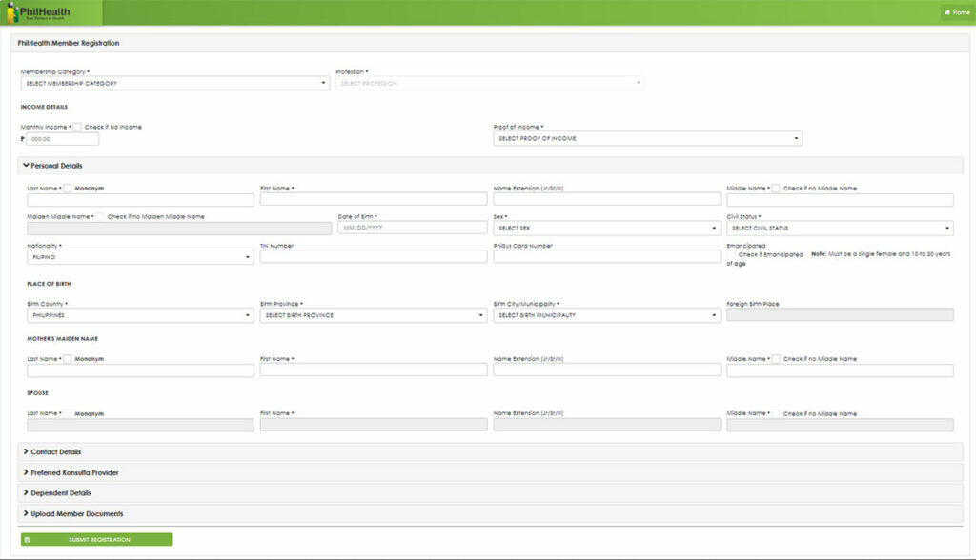Open the Nationality dropdown
976x560 pixels.
point(140,257)
